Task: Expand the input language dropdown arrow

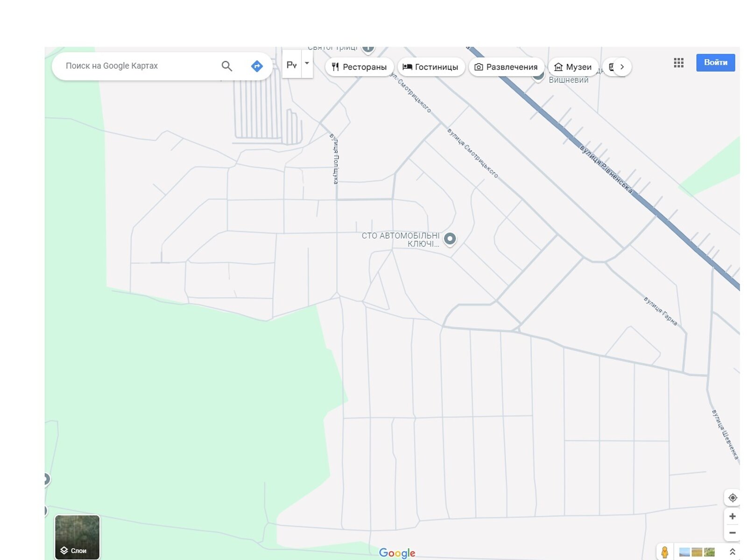Action: point(307,63)
